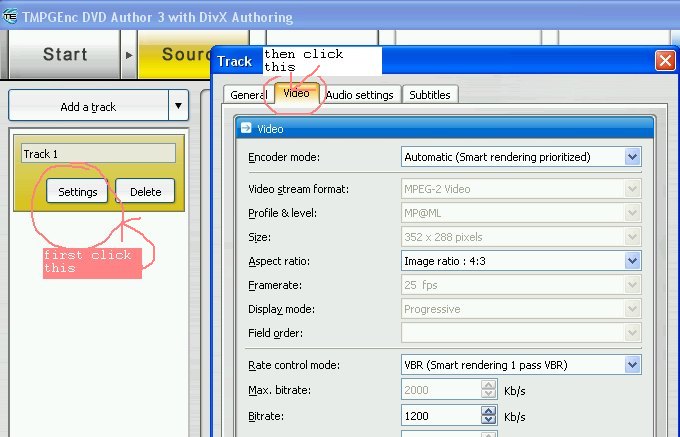
Task: Click the Track dialog title text
Action: 235,61
